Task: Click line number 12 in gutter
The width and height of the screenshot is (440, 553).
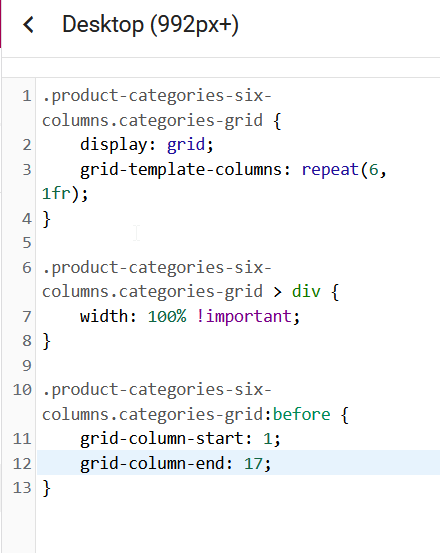Action: pyautogui.click(x=22, y=463)
